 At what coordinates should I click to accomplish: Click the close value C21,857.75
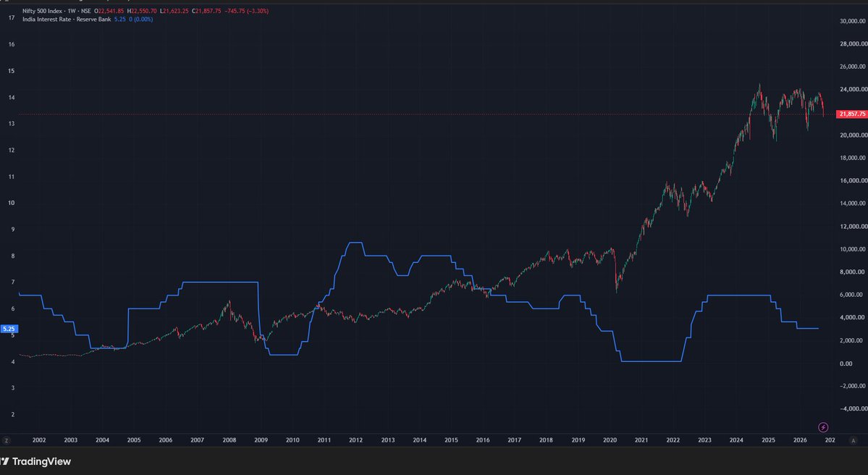pyautogui.click(x=206, y=11)
